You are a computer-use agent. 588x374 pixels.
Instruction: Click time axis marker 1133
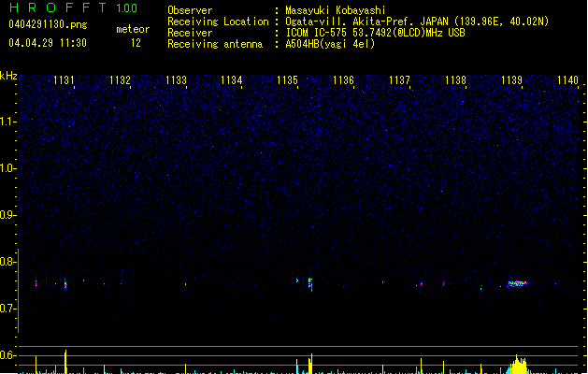tap(176, 79)
